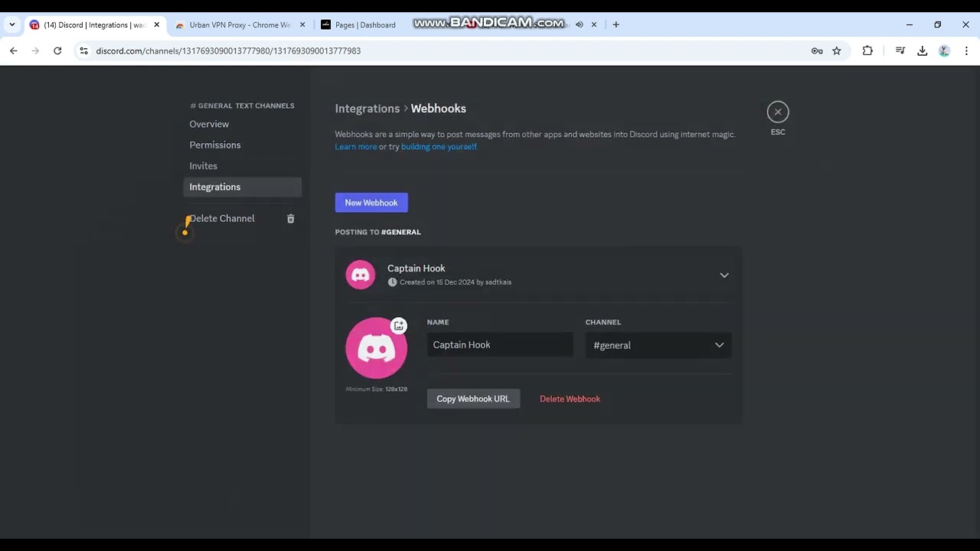Click the webhook Name input field
The image size is (980, 551).
point(500,344)
